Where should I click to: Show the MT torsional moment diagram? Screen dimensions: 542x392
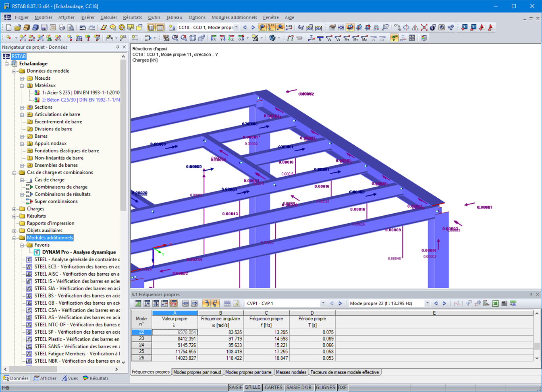[x=347, y=38]
